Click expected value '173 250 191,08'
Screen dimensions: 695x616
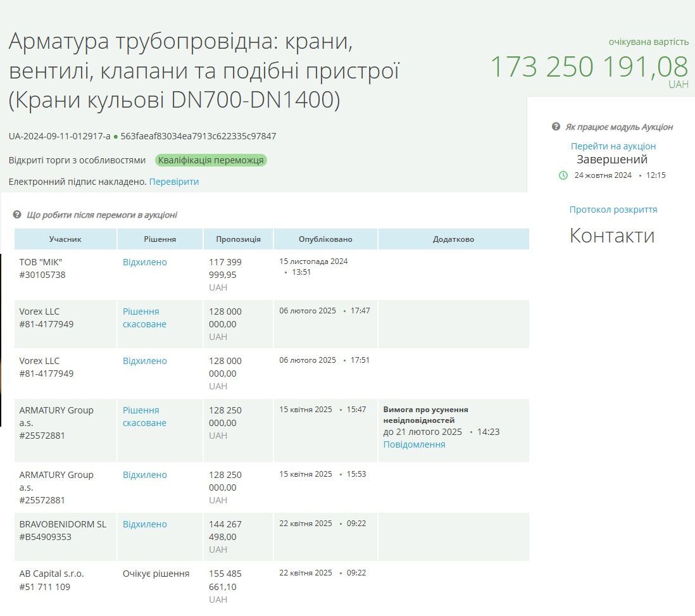pos(589,66)
